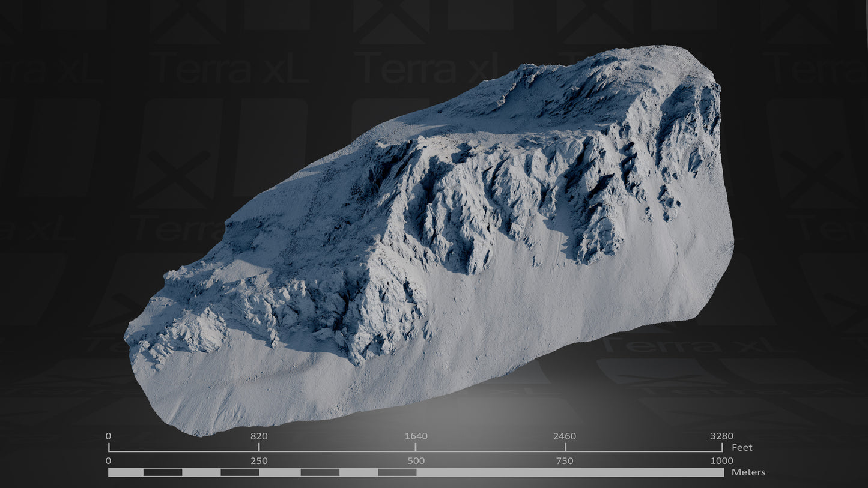The width and height of the screenshot is (868, 488).
Task: Click the 820 label on the Feet ruler
Action: coord(258,437)
